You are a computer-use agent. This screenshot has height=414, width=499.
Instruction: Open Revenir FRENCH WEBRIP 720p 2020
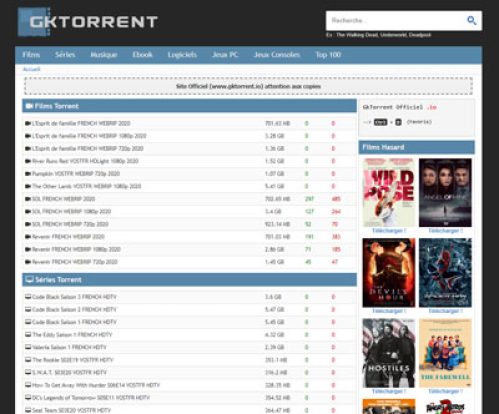(75, 262)
